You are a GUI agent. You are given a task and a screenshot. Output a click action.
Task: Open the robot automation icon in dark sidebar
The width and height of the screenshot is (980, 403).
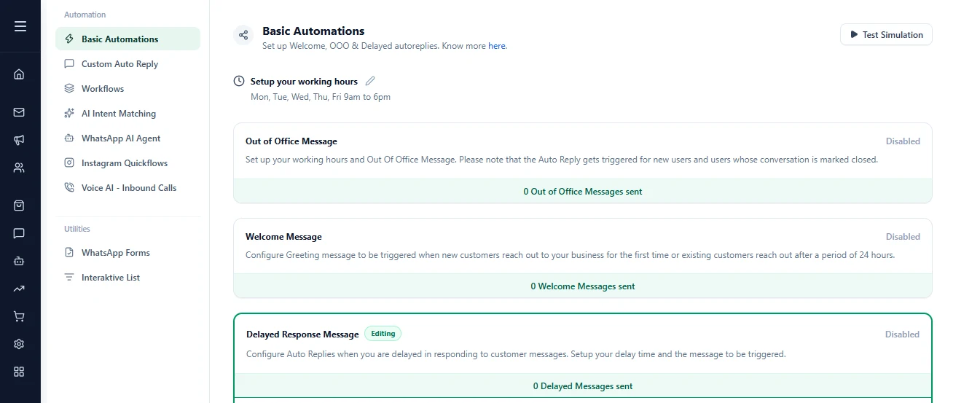[x=19, y=261]
